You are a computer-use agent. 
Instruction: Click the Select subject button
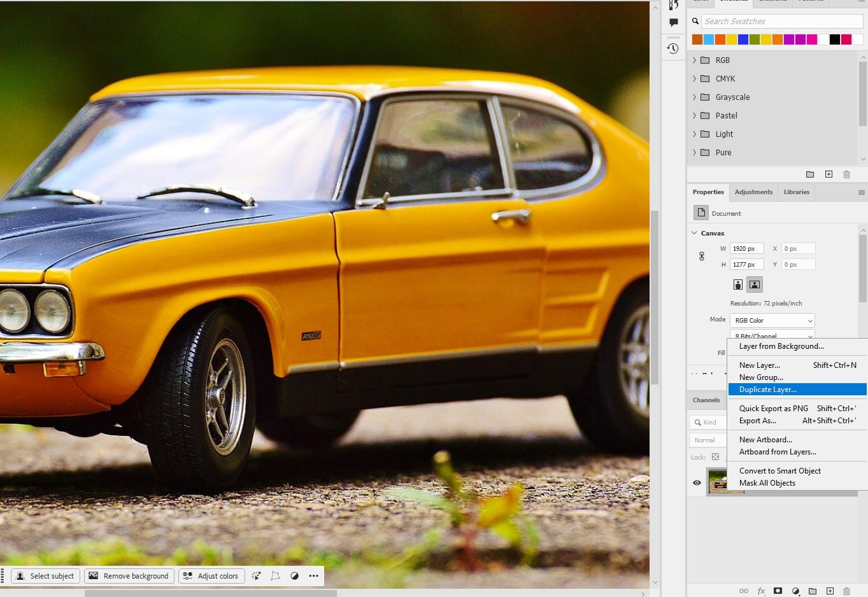[46, 576]
